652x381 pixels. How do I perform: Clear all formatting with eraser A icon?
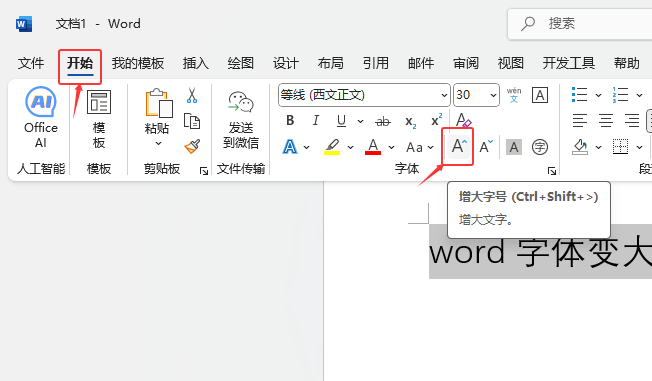pos(463,120)
